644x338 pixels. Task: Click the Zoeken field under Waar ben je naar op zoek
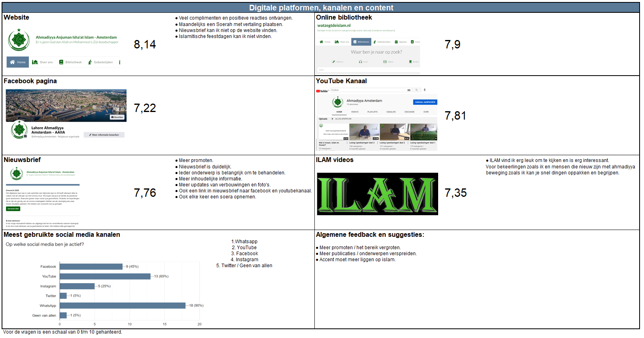[368, 70]
